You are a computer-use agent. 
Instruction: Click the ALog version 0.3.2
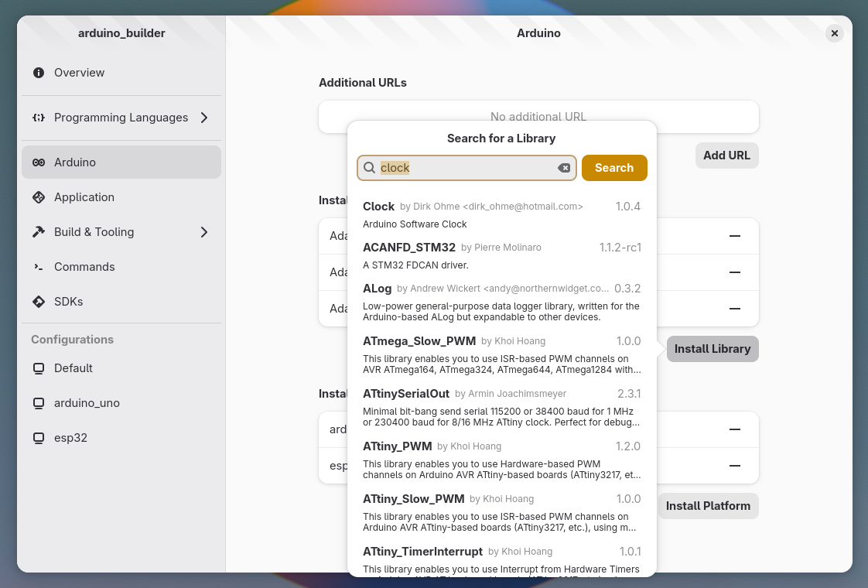click(627, 289)
